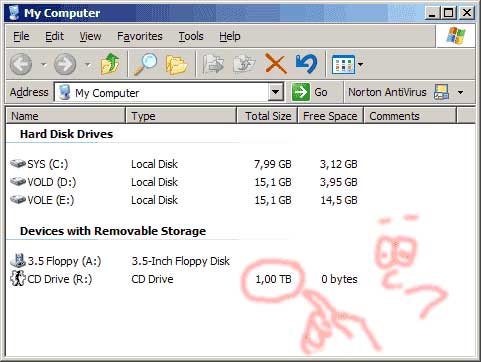This screenshot has width=481, height=362.
Task: Click the green Go button
Action: pos(309,92)
